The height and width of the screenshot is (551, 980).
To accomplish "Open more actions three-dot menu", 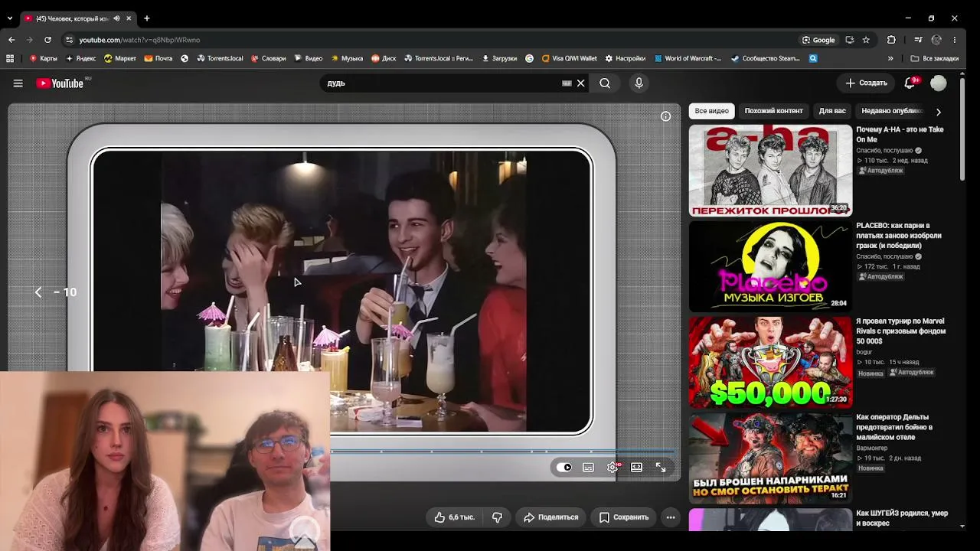I will 671,517.
